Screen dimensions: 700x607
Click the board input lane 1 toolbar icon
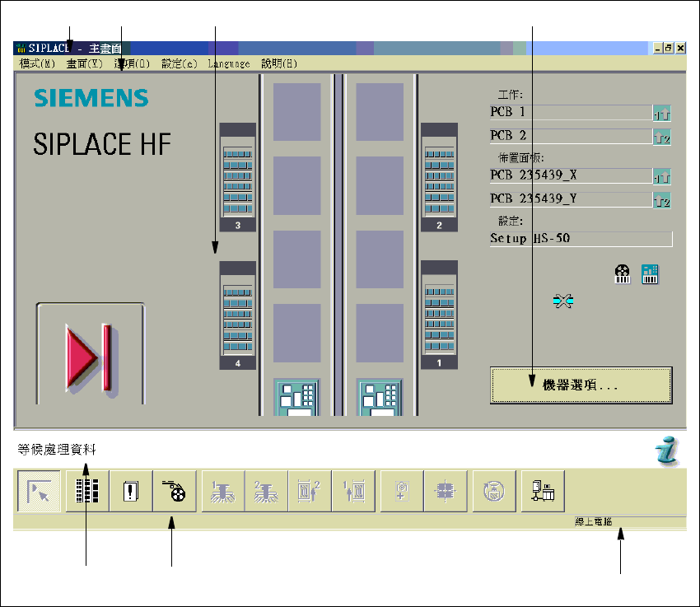[353, 491]
